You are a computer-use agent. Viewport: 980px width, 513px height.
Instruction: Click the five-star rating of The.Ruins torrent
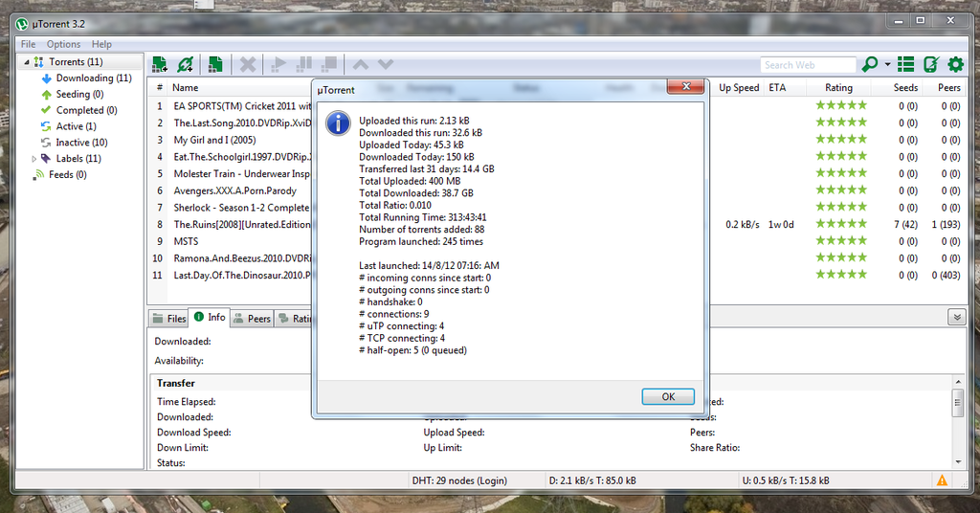tap(841, 224)
